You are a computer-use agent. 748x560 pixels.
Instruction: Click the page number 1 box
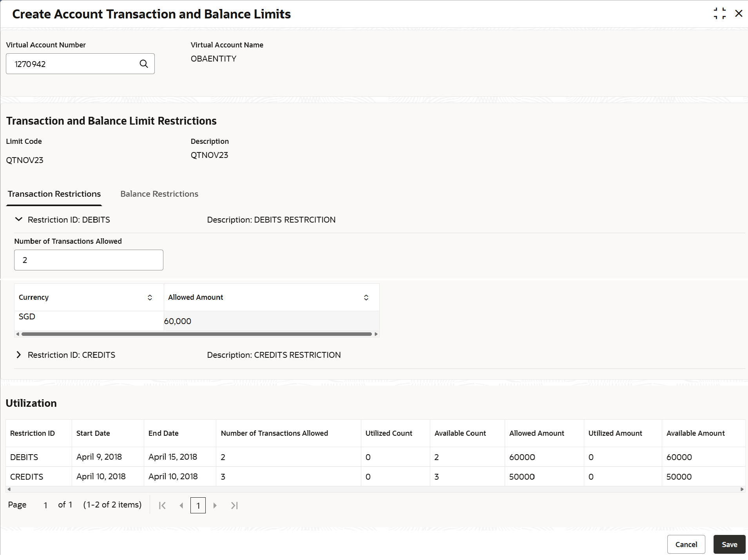coord(198,506)
